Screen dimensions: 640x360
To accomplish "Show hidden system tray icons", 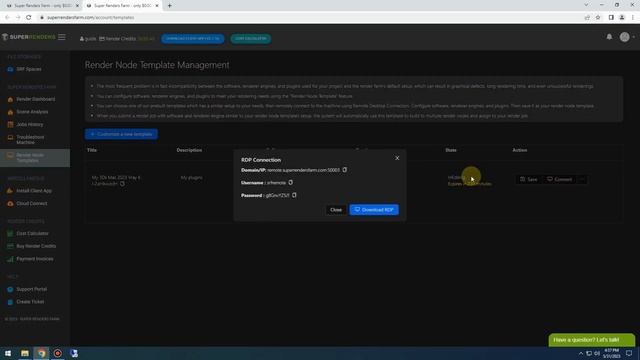I will point(581,353).
